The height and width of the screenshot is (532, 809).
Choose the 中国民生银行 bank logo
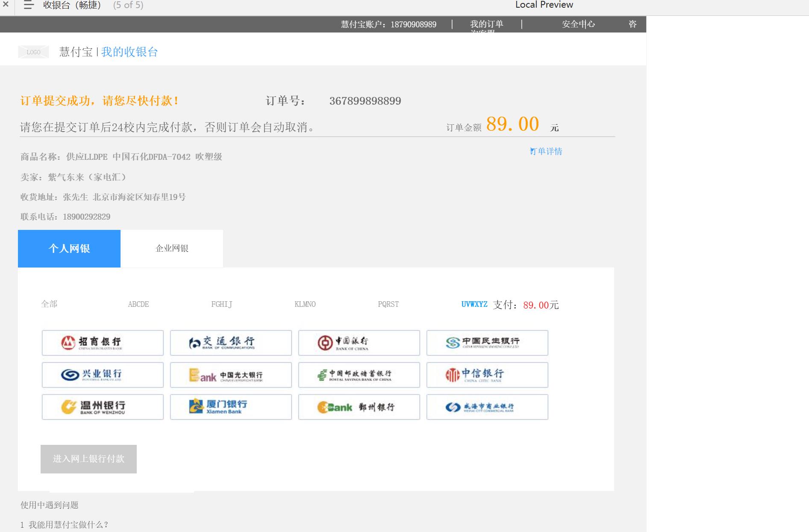pos(487,343)
